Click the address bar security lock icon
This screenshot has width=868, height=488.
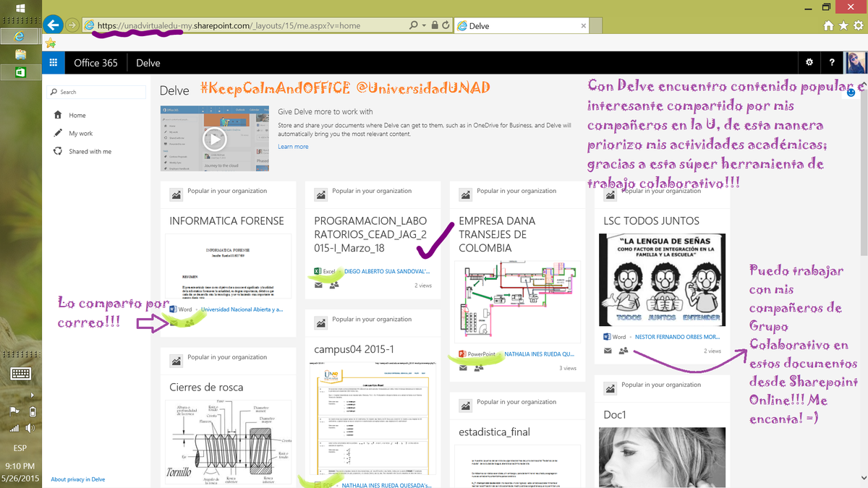pos(435,25)
